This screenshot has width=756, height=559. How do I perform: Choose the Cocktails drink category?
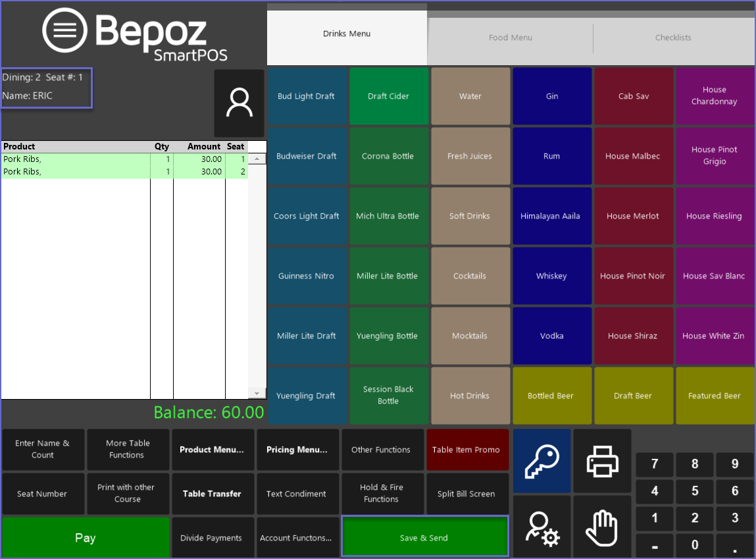[470, 276]
